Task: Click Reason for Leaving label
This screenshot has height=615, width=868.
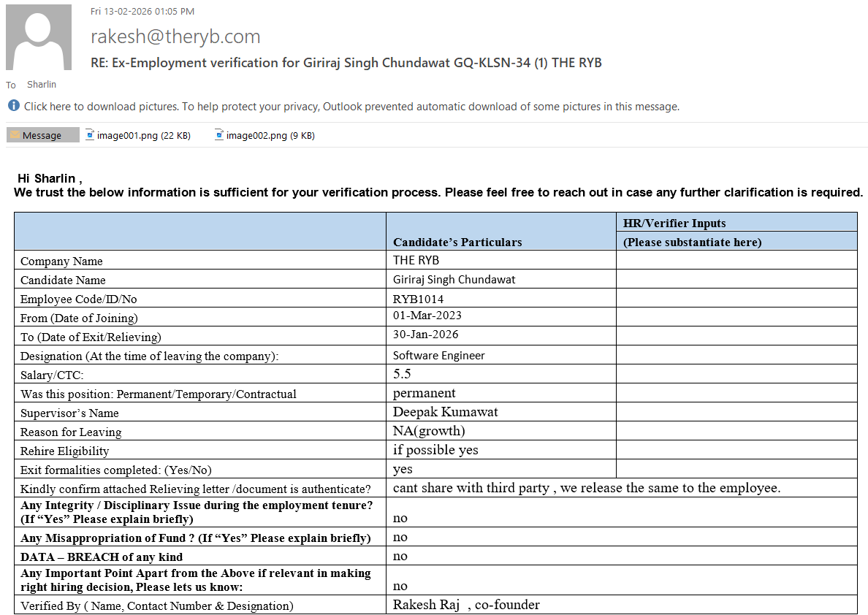Action: tap(71, 432)
